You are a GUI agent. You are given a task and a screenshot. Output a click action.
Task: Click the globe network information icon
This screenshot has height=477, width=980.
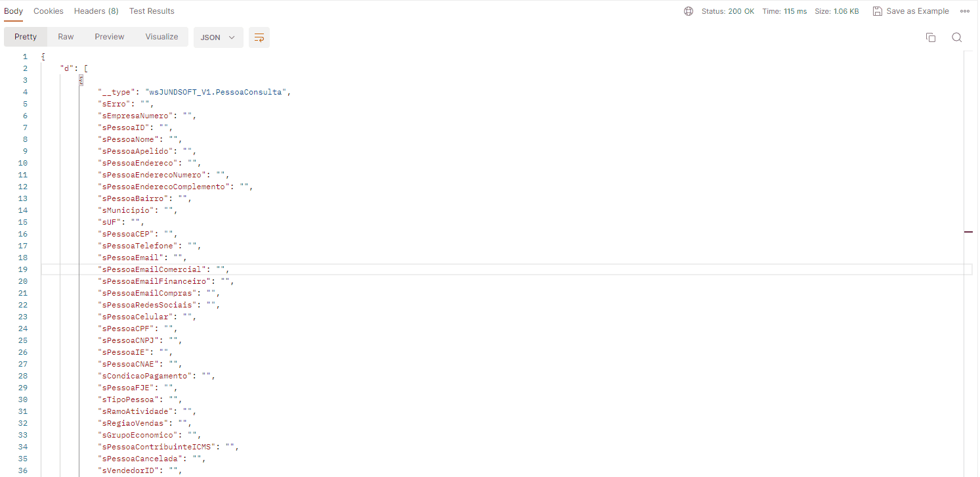pyautogui.click(x=689, y=11)
